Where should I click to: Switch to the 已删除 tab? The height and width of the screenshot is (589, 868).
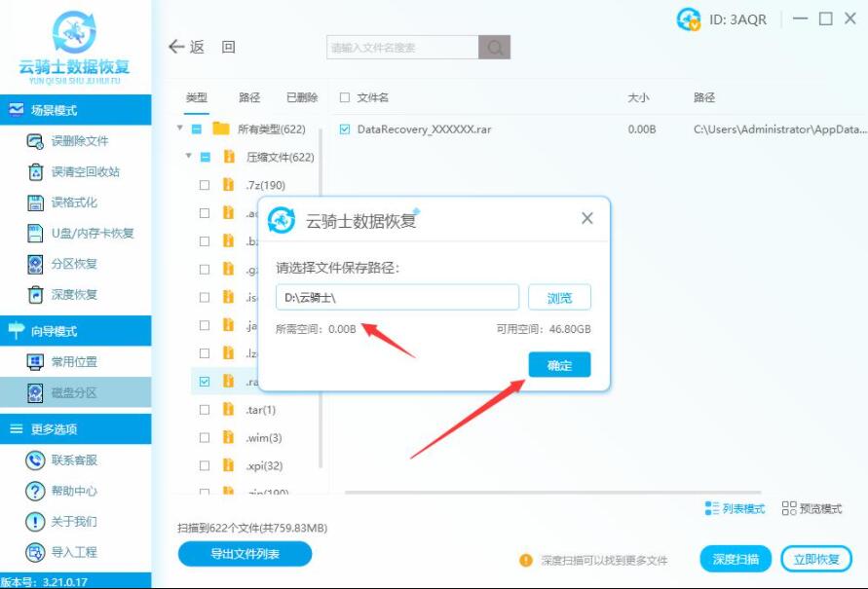pyautogui.click(x=302, y=98)
